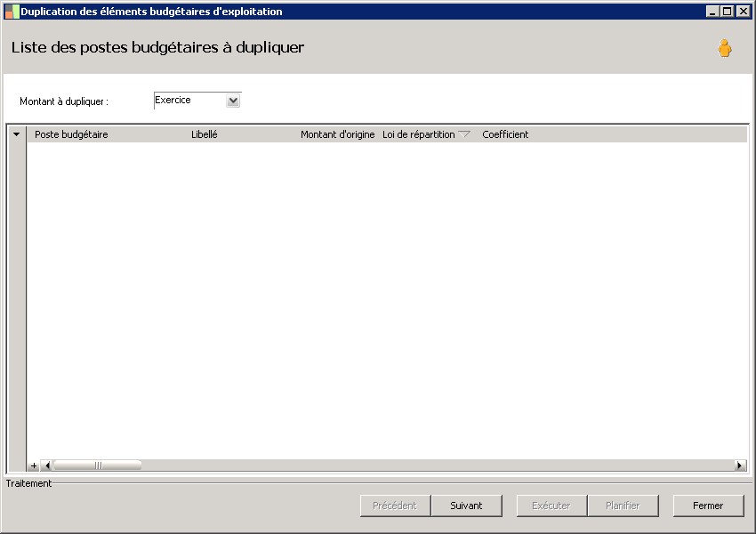Click the plus icon at grid bottom-left
The width and height of the screenshot is (756, 534).
click(34, 465)
